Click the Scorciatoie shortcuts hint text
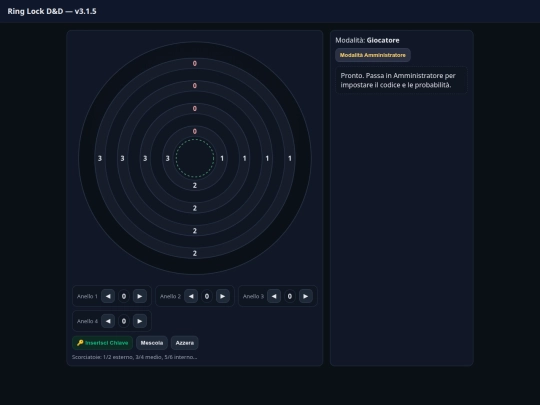540x405 pixels. coord(134,357)
